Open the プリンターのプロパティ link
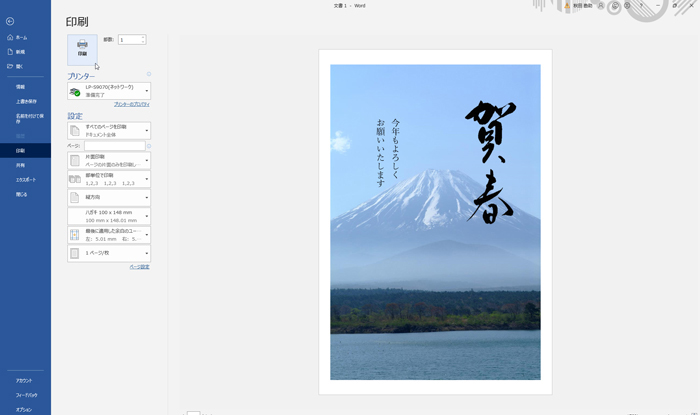 pos(131,104)
